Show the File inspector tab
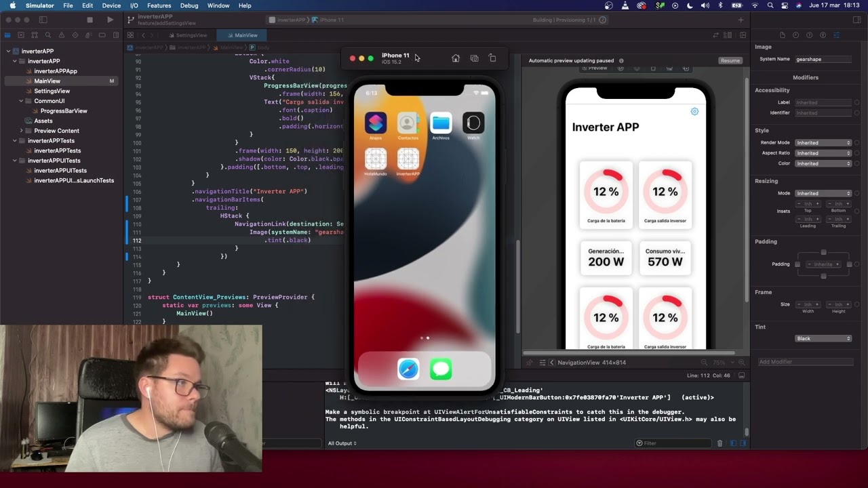Viewport: 868px width, 488px height. [x=783, y=35]
